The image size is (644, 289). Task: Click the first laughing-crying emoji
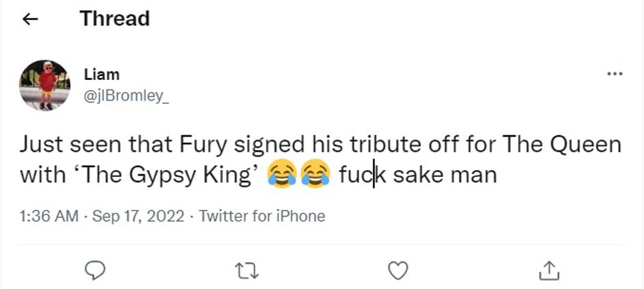279,175
